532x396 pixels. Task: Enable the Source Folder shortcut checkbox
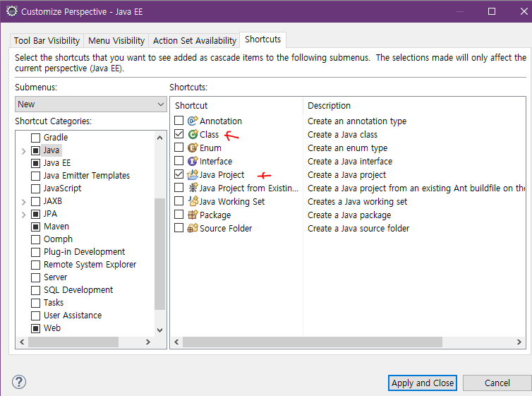(x=179, y=228)
